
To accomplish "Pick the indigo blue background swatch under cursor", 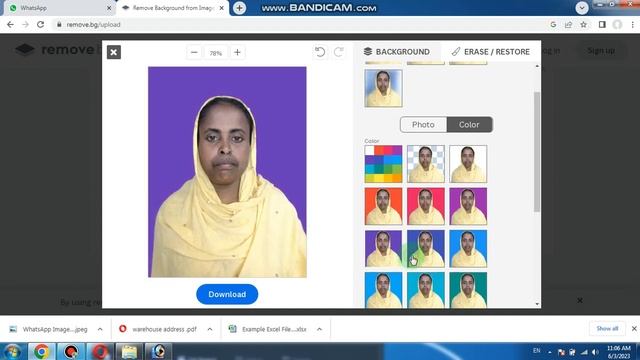I will pyautogui.click(x=426, y=249).
